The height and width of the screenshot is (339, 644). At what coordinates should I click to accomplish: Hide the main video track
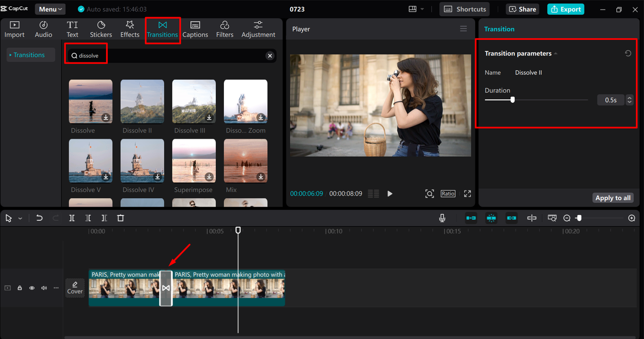pyautogui.click(x=32, y=288)
